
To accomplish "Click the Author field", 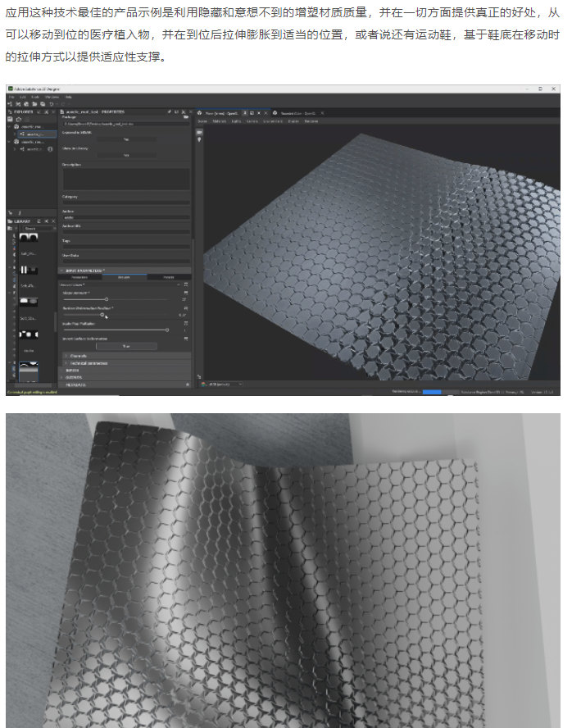I will pyautogui.click(x=126, y=217).
